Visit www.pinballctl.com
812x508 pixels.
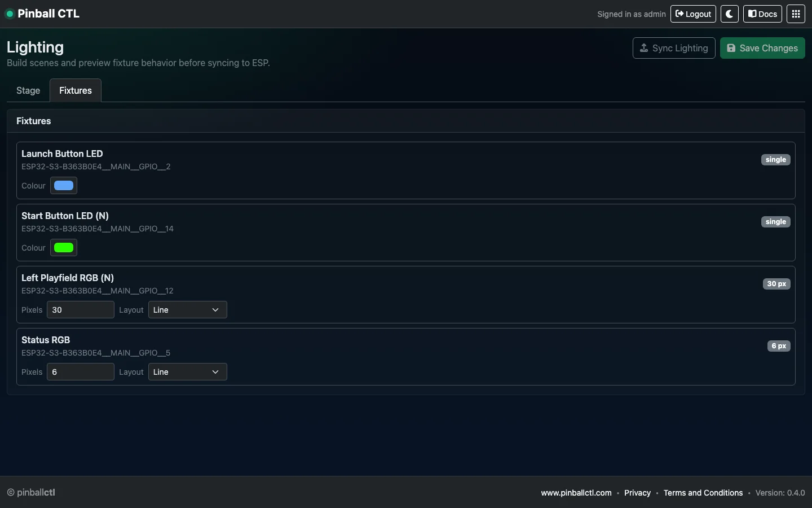(x=576, y=493)
